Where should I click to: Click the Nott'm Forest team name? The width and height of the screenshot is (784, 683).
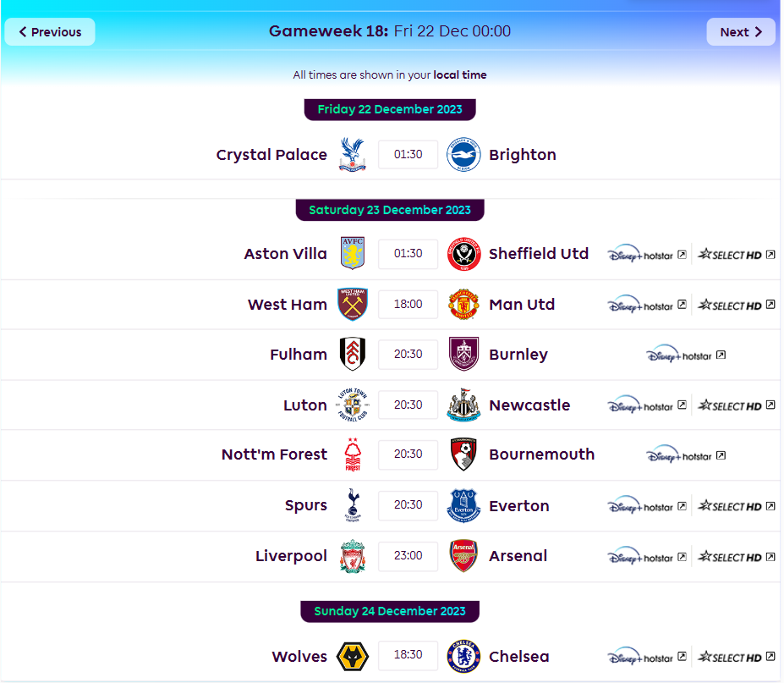point(274,454)
